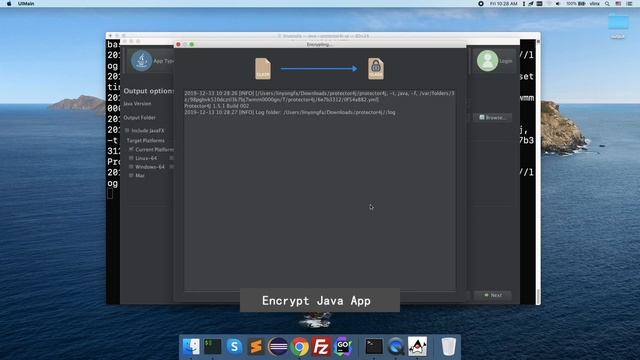Click inside the encryption log text area
The image size is (640, 360).
(320, 190)
